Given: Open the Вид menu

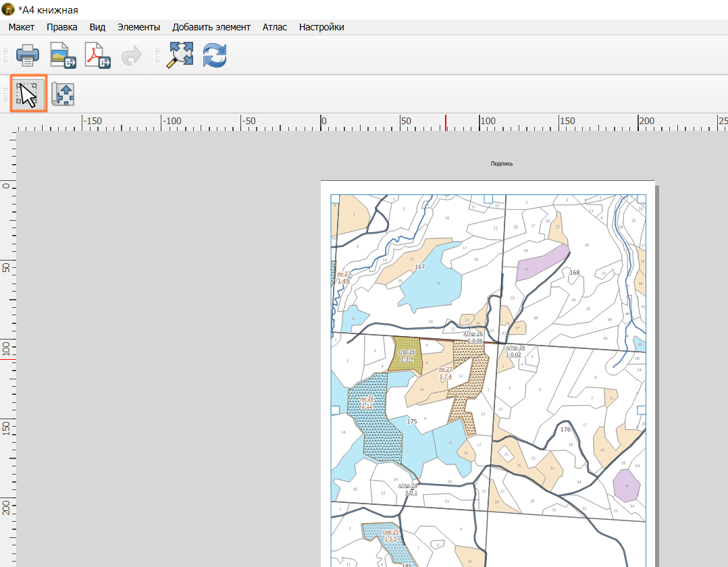Looking at the screenshot, I should (x=97, y=27).
